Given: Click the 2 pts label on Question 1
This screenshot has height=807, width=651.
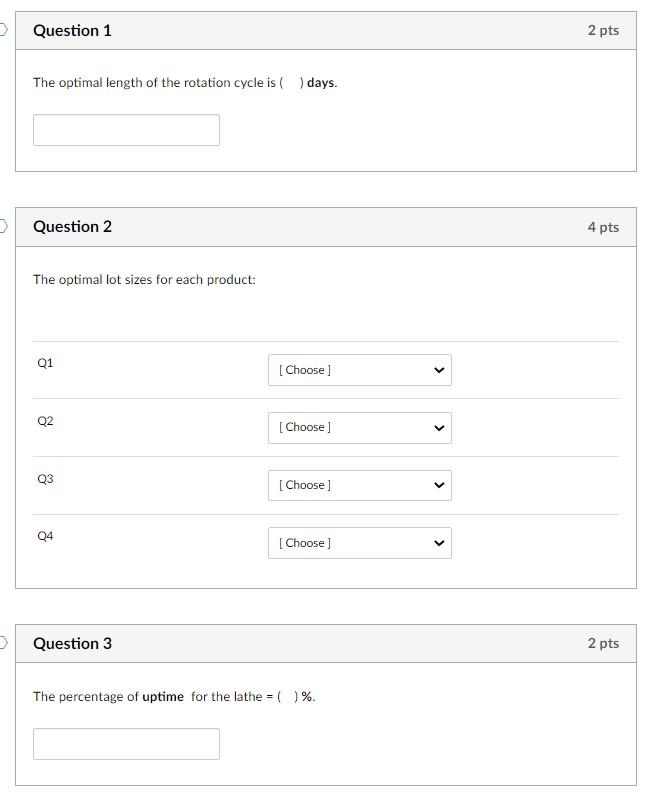Looking at the screenshot, I should 605,30.
